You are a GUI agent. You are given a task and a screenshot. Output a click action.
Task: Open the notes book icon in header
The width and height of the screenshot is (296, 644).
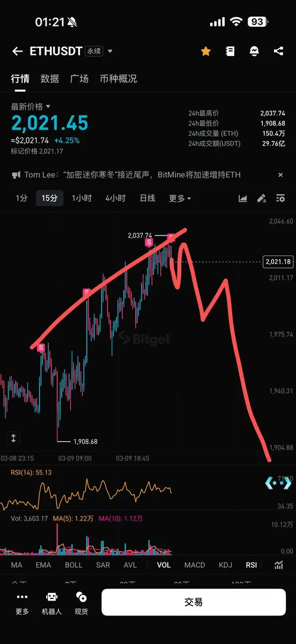tap(230, 51)
